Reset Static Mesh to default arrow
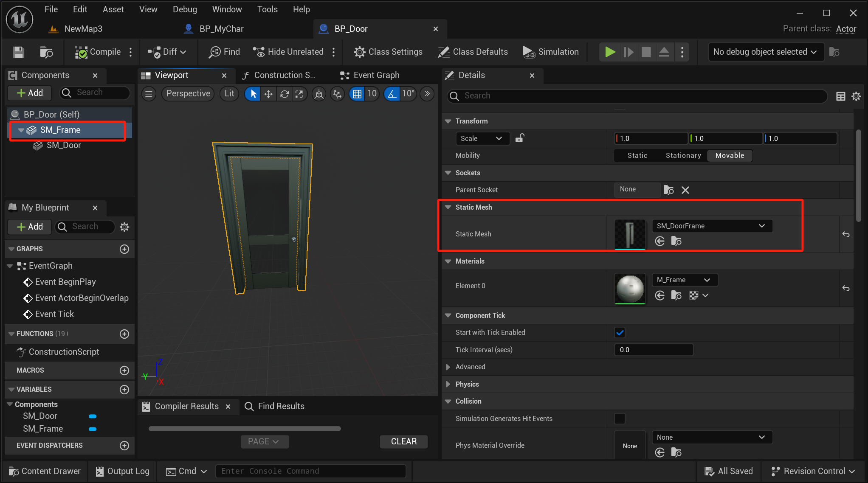 click(x=845, y=234)
